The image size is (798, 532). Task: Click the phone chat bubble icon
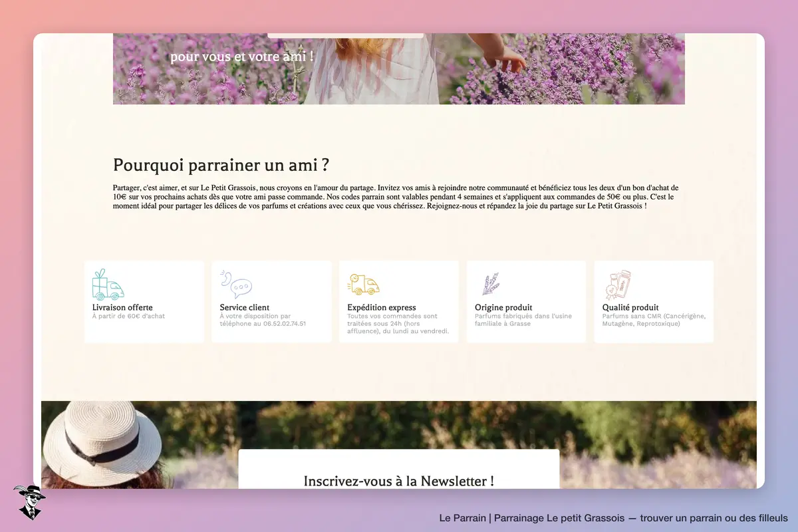click(x=236, y=285)
